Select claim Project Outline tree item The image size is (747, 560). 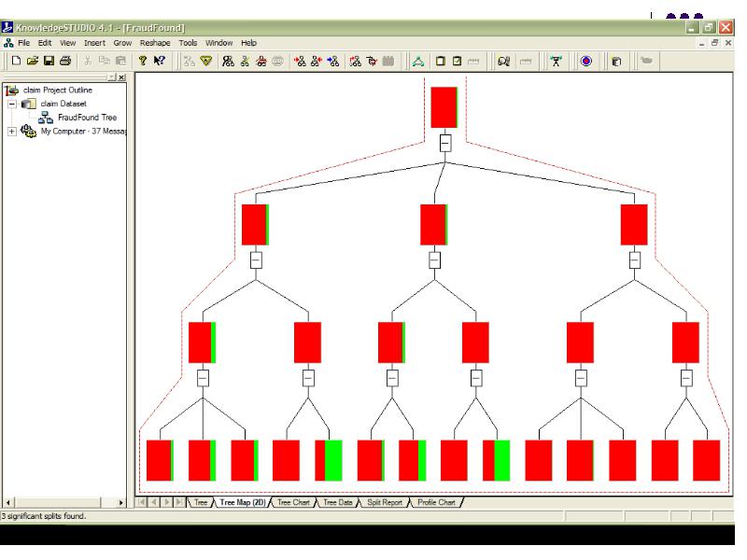(x=58, y=90)
